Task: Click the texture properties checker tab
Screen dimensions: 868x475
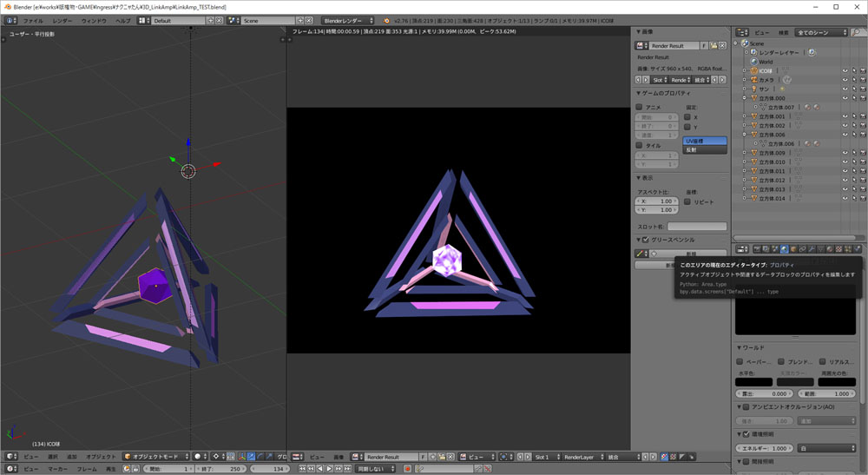Action: [838, 249]
